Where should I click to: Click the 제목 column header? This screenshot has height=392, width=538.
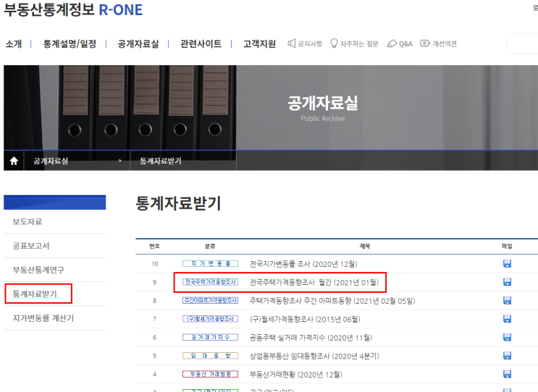tap(365, 246)
